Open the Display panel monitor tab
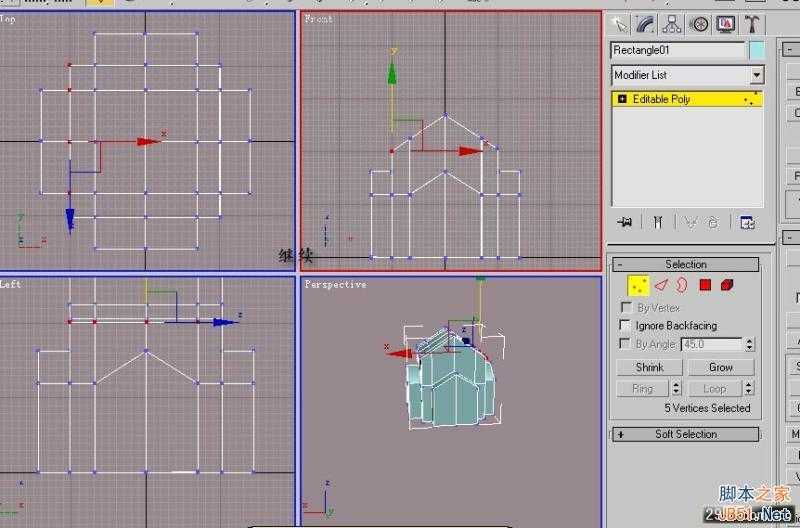The width and height of the screenshot is (800, 528). click(725, 24)
